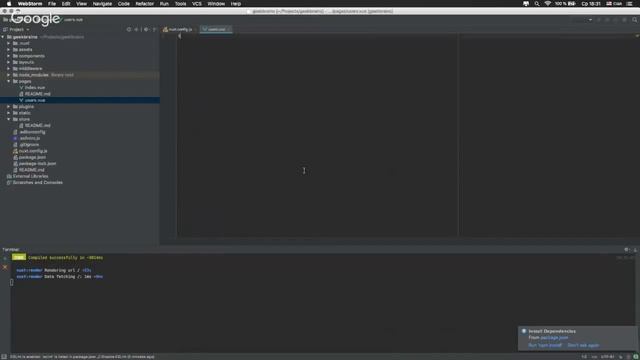Click the collapse all icon in Project panel
This screenshot has width=640, height=360.
point(137,29)
